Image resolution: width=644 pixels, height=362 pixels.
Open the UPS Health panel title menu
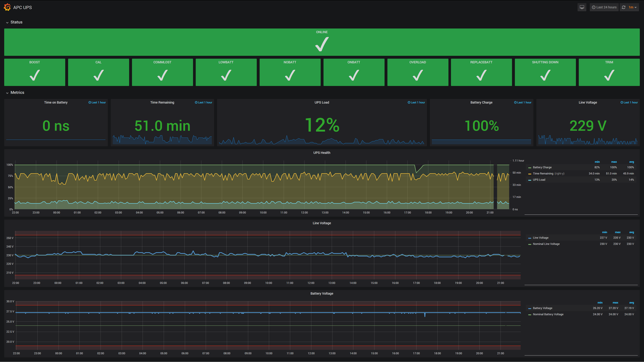321,153
